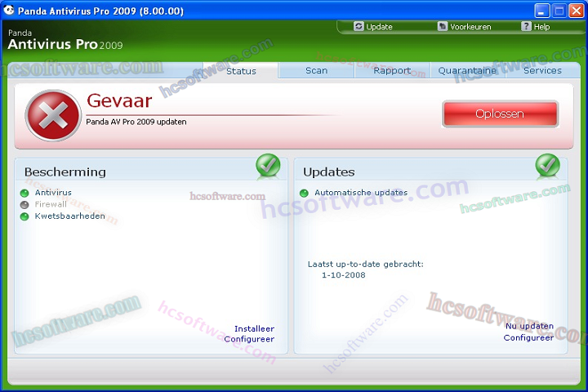Click the Help question mark icon
Viewport: 588px width, 392px height.
pyautogui.click(x=526, y=26)
